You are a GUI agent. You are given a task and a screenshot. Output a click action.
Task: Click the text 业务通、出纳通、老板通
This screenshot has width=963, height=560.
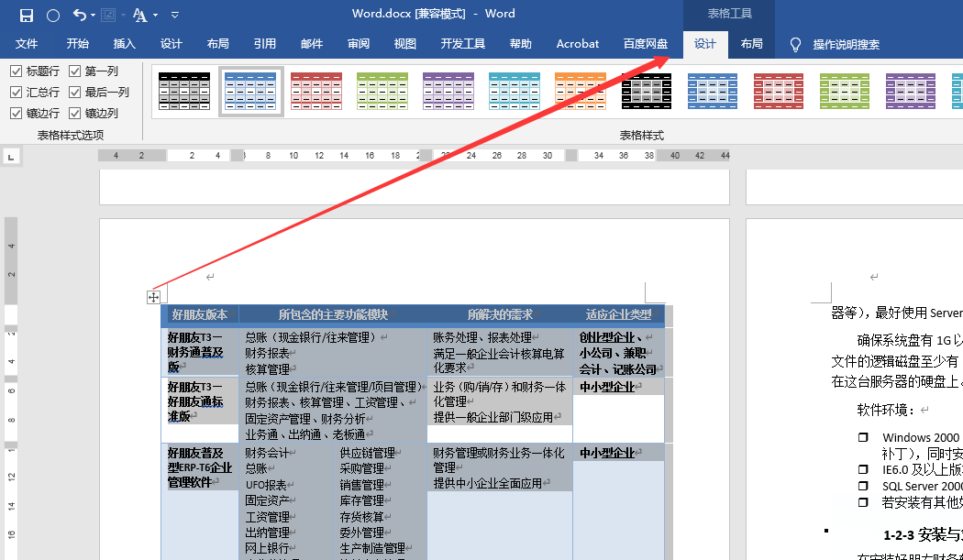click(x=305, y=434)
